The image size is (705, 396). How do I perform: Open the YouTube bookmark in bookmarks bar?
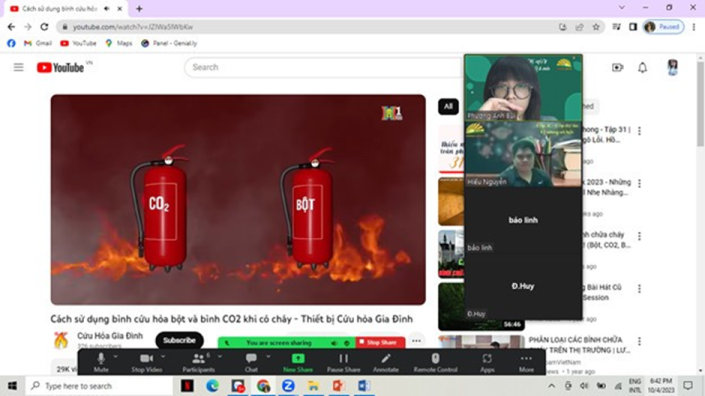click(78, 43)
